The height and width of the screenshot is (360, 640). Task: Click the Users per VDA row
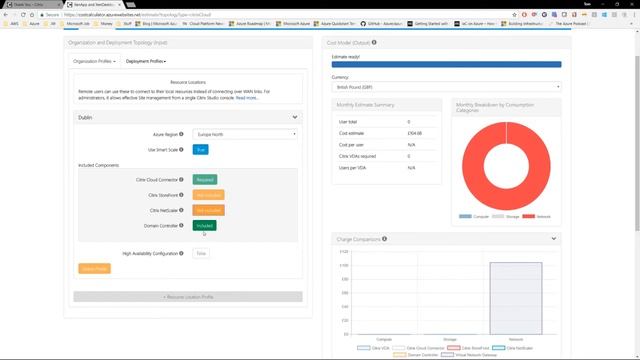point(386,167)
